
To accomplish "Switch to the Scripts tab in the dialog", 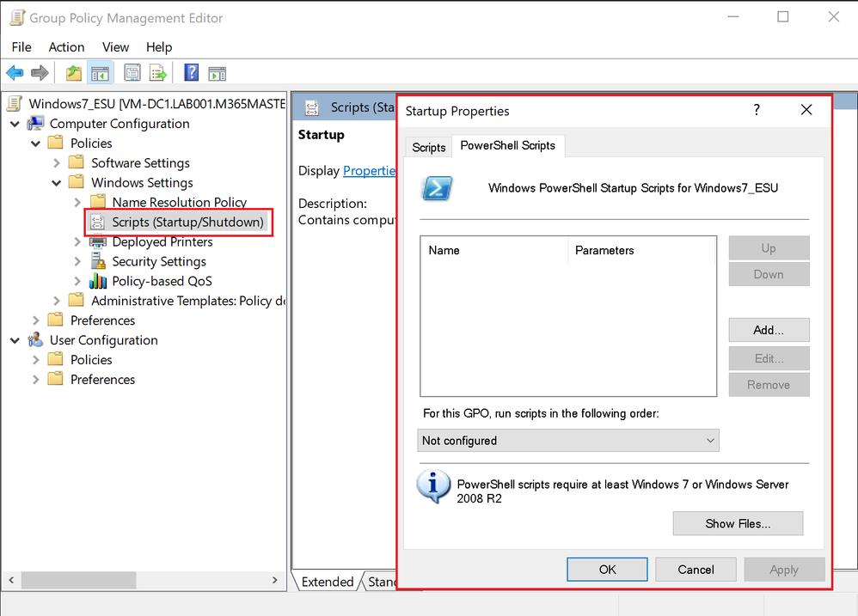I will pos(428,148).
